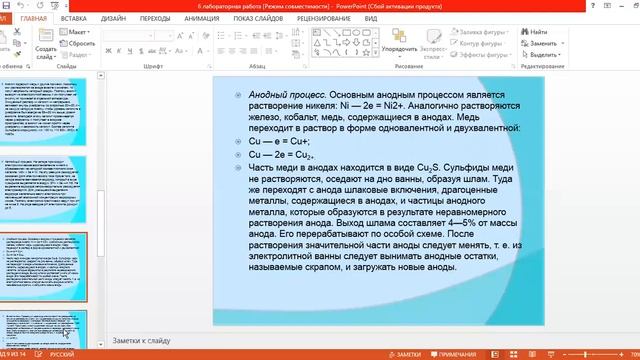The image size is (640, 360).
Task: Click the Text Shadow S icon
Action: pos(141,51)
